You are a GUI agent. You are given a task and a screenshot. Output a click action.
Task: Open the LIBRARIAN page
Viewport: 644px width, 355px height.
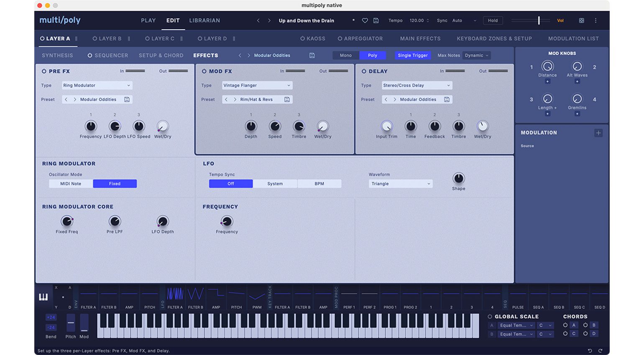coord(204,20)
